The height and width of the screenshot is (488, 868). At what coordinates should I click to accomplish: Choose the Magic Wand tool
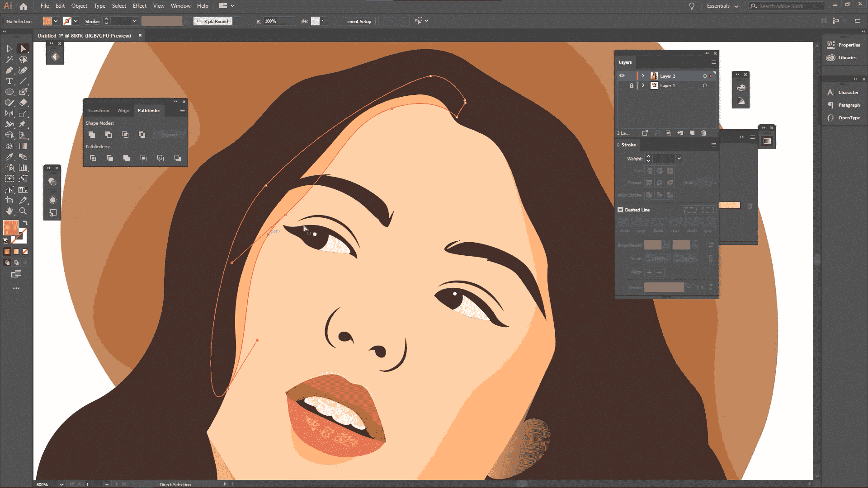coord(9,59)
